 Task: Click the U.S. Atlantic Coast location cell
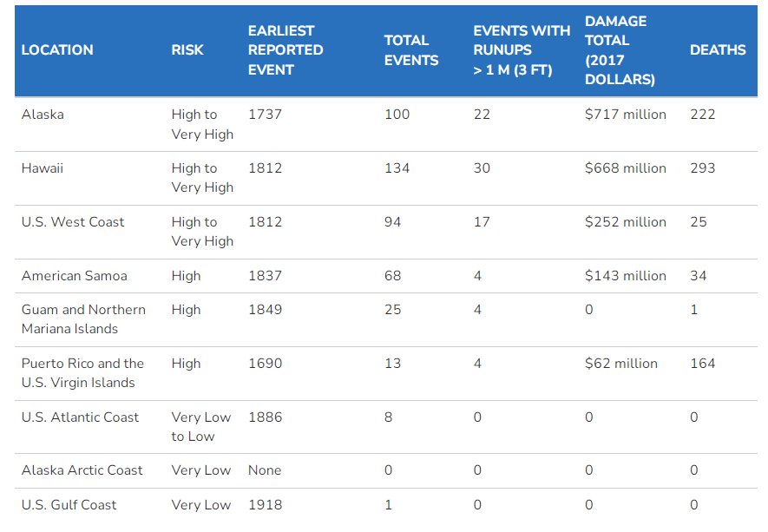(80, 417)
